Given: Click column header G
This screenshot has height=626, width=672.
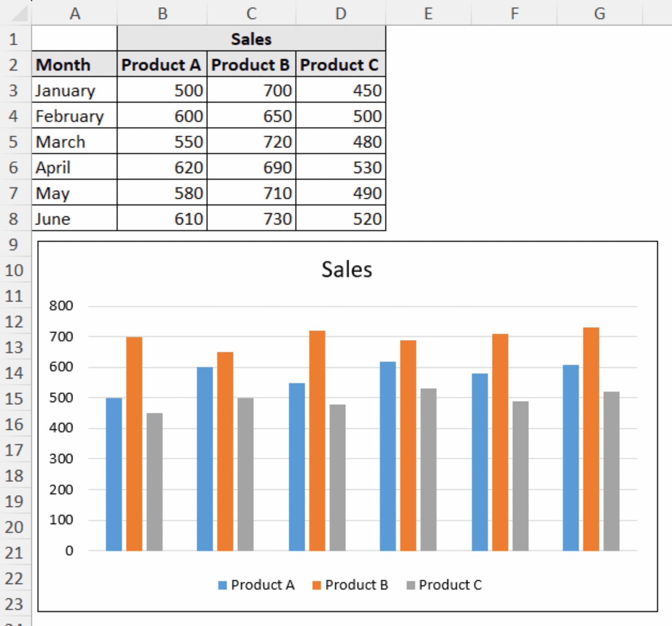Looking at the screenshot, I should [x=601, y=13].
